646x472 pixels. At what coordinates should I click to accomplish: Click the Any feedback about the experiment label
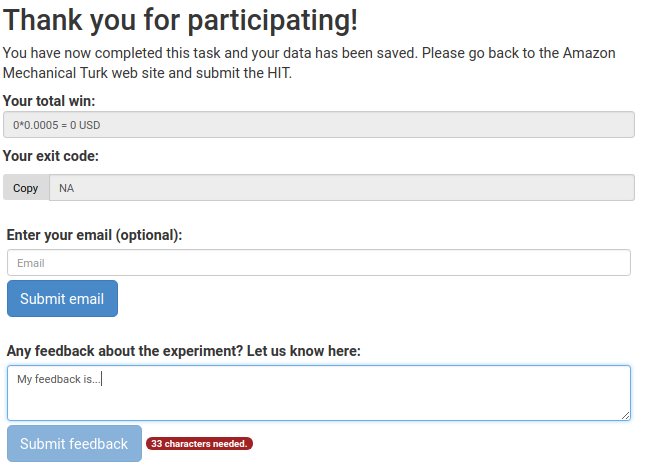184,351
